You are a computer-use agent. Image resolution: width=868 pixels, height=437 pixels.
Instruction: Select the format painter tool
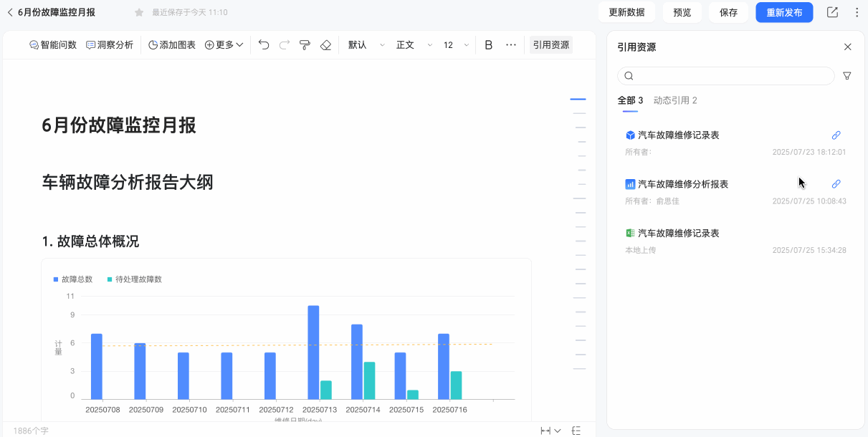coord(305,44)
